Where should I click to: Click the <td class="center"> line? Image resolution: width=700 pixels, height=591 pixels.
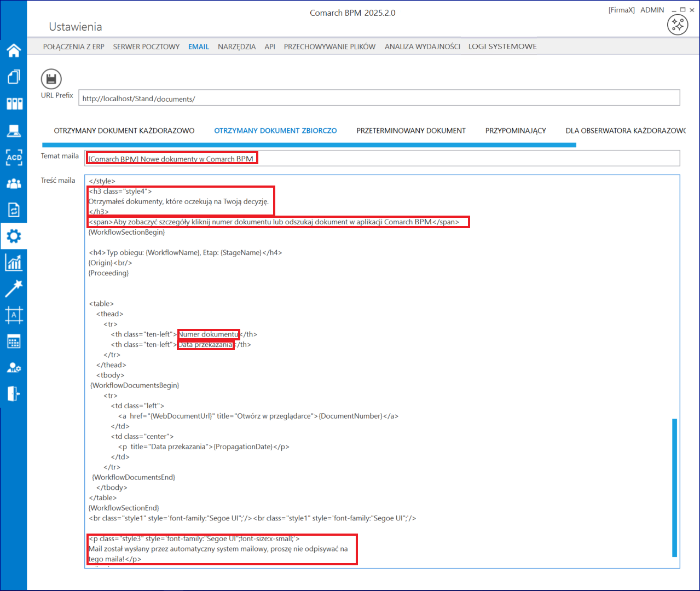pyautogui.click(x=142, y=437)
